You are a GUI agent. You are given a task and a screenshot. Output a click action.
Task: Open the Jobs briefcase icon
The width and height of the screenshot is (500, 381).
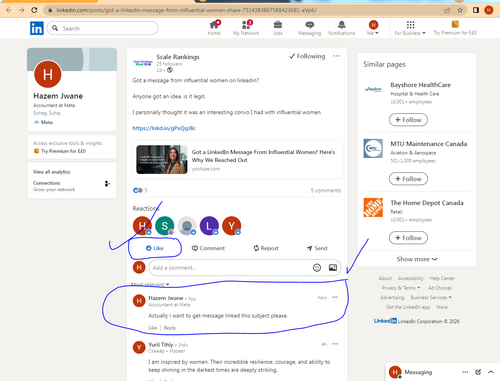click(278, 28)
